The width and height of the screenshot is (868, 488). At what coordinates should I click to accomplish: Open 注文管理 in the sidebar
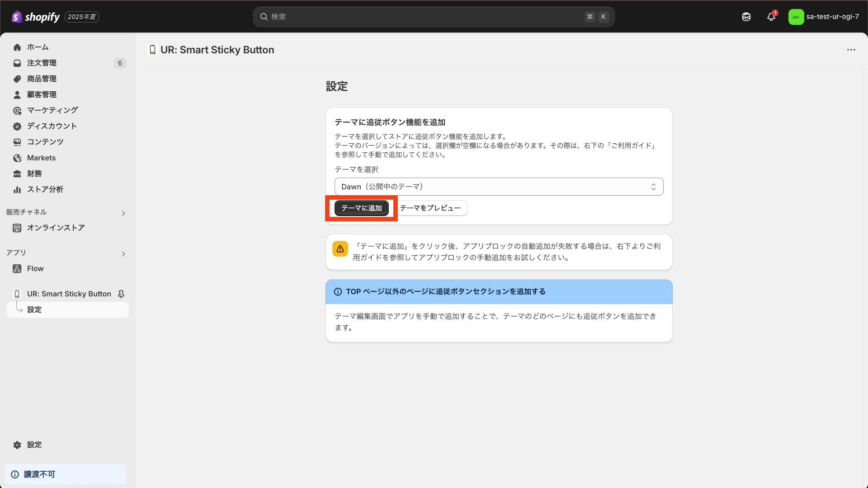pos(67,63)
